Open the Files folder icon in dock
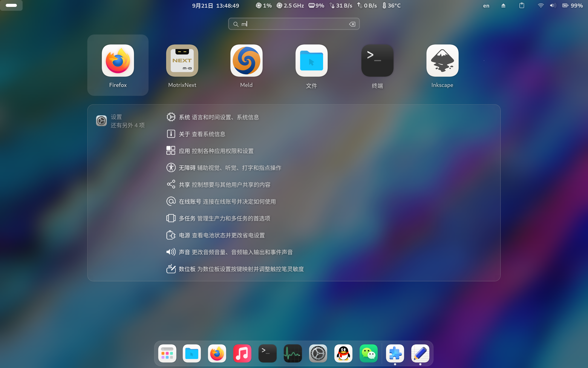This screenshot has height=368, width=588. (x=192, y=353)
